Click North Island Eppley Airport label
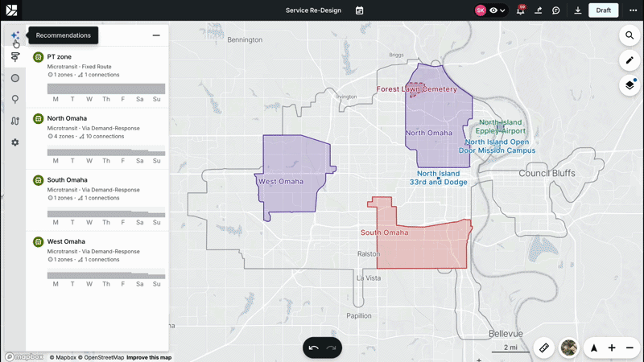This screenshot has height=362, width=644. pos(500,126)
